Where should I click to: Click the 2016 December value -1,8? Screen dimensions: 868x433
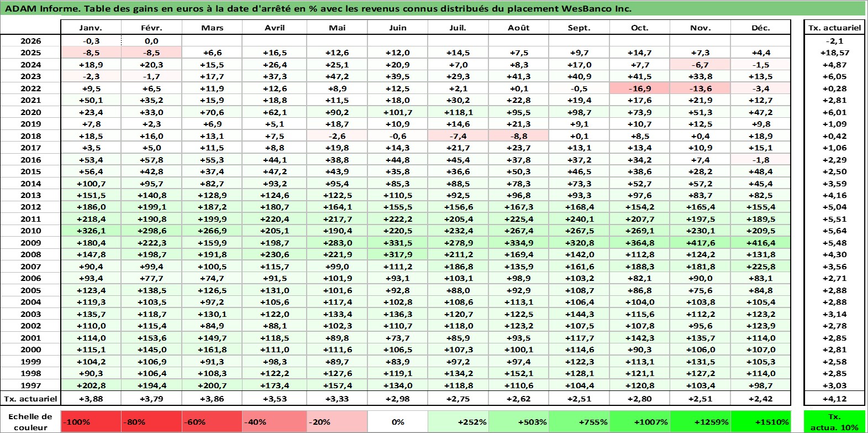[x=761, y=160]
